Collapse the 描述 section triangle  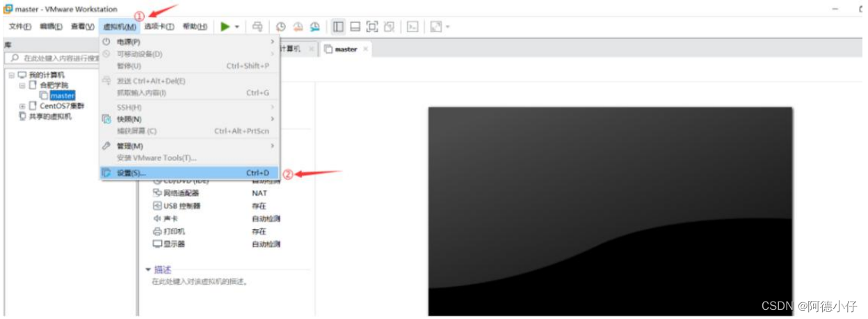click(147, 270)
